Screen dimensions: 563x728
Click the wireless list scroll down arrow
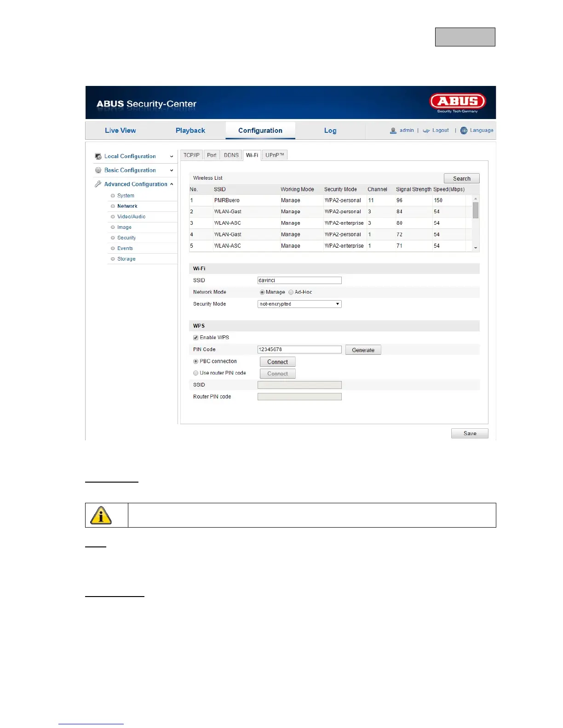(x=476, y=248)
